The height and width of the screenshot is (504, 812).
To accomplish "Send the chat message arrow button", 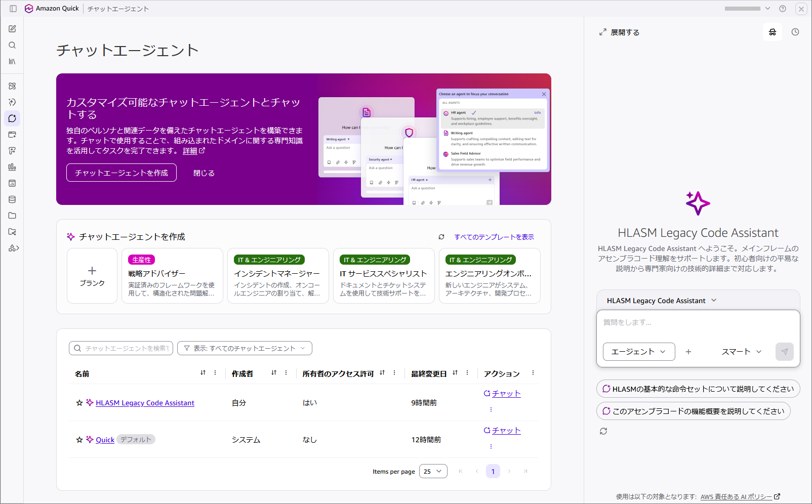I will point(785,352).
